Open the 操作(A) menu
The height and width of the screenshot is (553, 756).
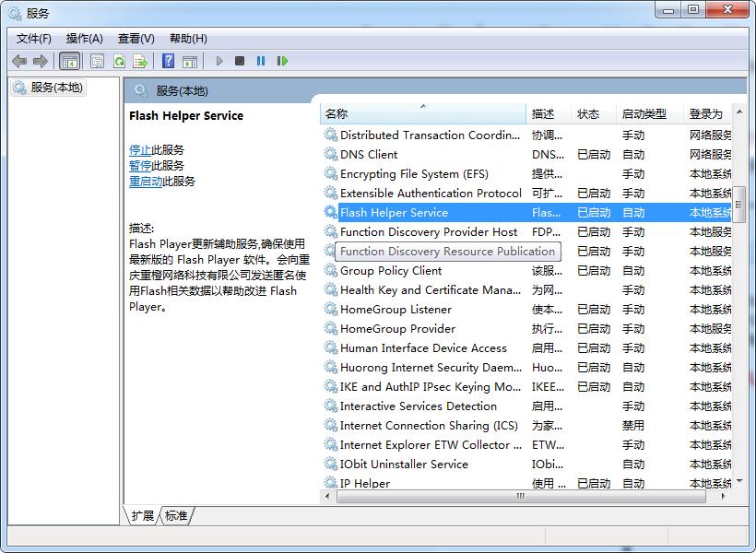point(85,39)
